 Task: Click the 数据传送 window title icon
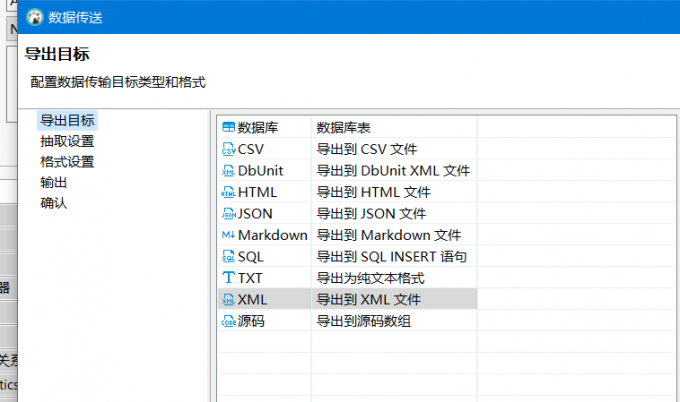coord(35,17)
